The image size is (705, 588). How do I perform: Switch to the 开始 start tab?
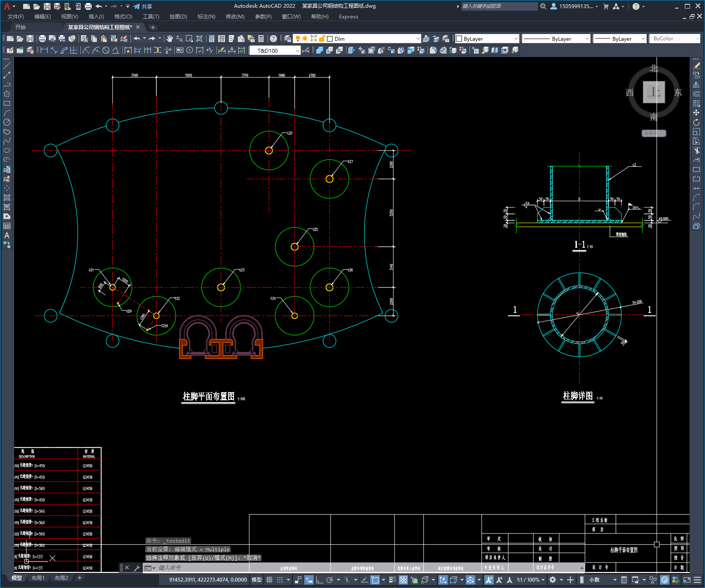click(20, 27)
